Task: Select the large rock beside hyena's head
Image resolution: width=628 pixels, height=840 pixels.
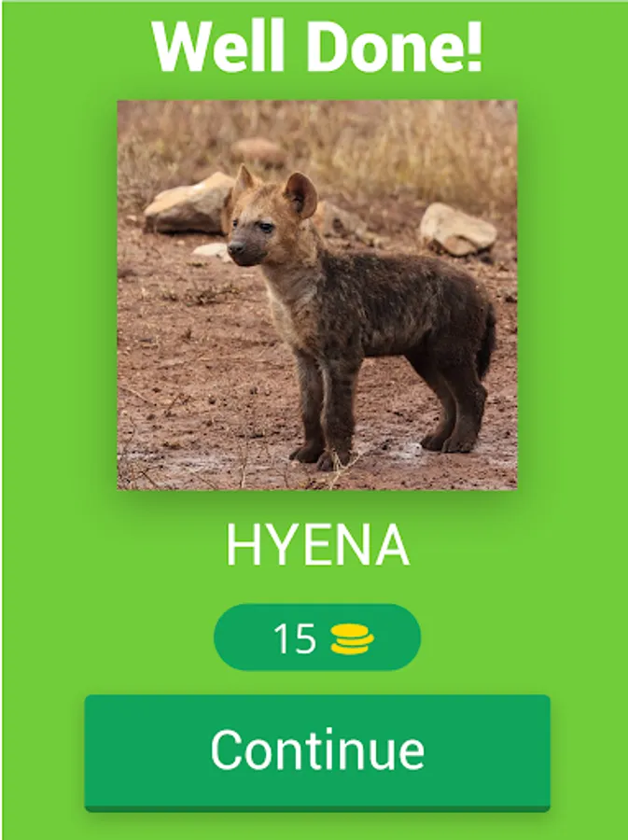Action: (x=188, y=203)
